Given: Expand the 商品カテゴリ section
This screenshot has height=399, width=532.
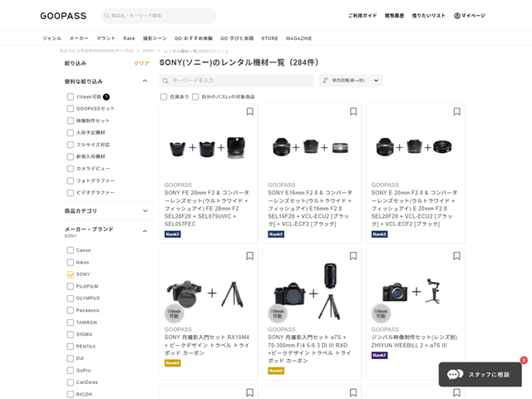Looking at the screenshot, I should (x=145, y=210).
